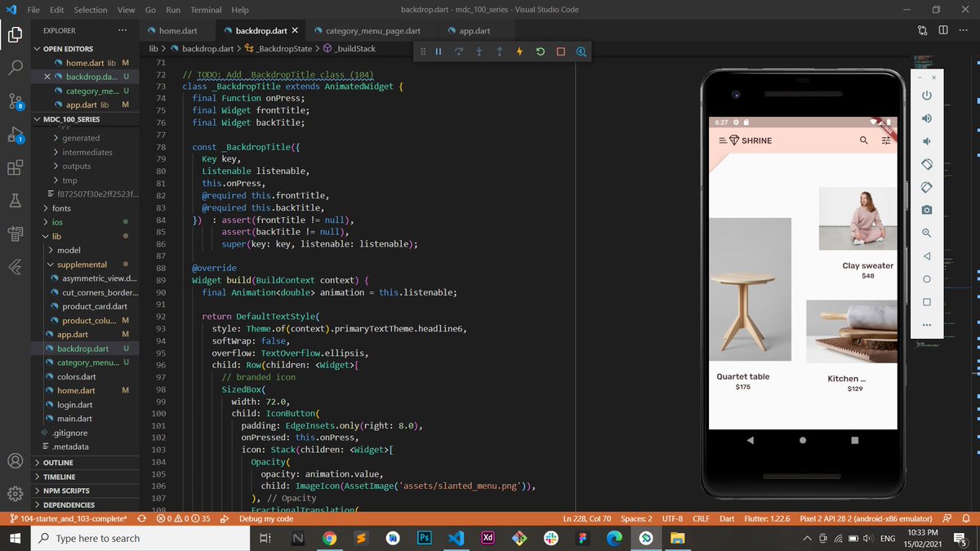Tap the Shrine app menu icon

pos(723,140)
